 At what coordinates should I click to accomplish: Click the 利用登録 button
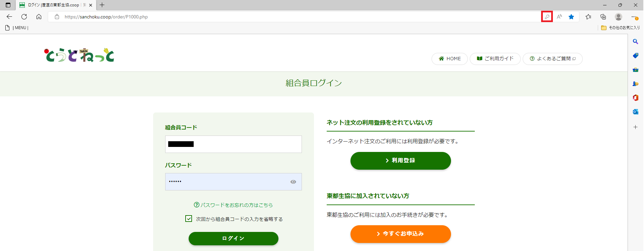[401, 161]
